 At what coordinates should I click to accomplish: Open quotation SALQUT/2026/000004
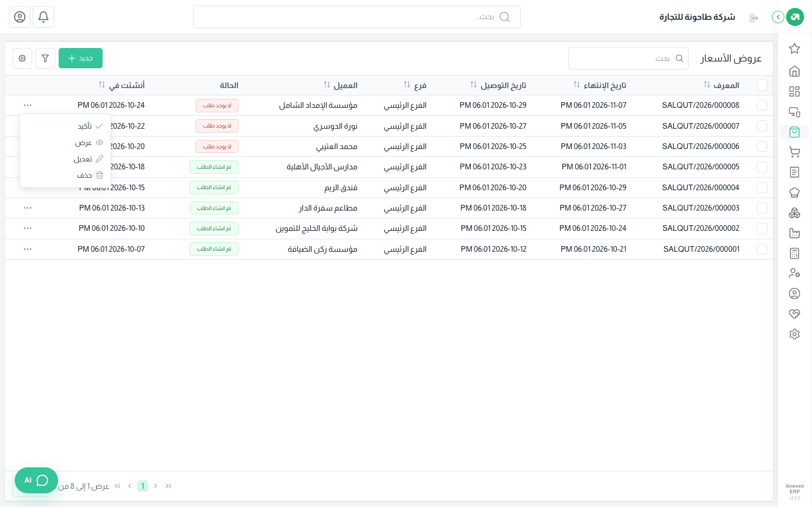(x=700, y=187)
